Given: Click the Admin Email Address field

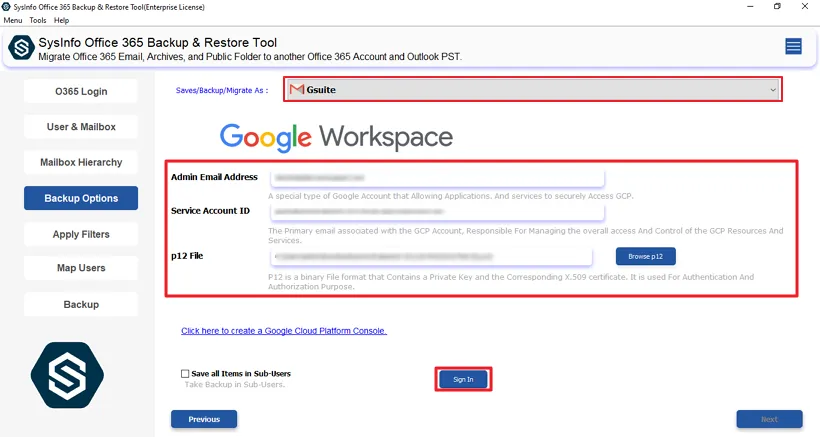Looking at the screenshot, I should tap(437, 178).
